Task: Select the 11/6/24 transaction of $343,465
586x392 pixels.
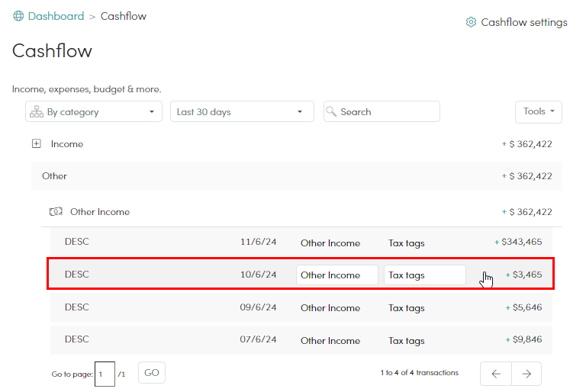Action: click(301, 242)
